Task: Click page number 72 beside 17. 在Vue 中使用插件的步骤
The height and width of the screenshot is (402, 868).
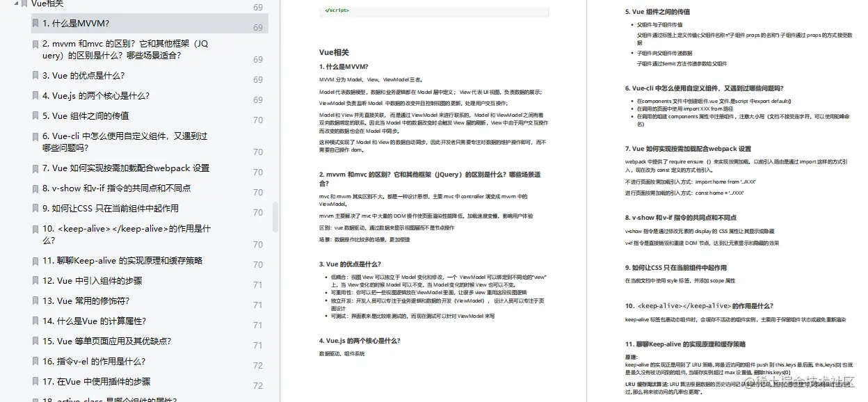Action: [x=258, y=386]
